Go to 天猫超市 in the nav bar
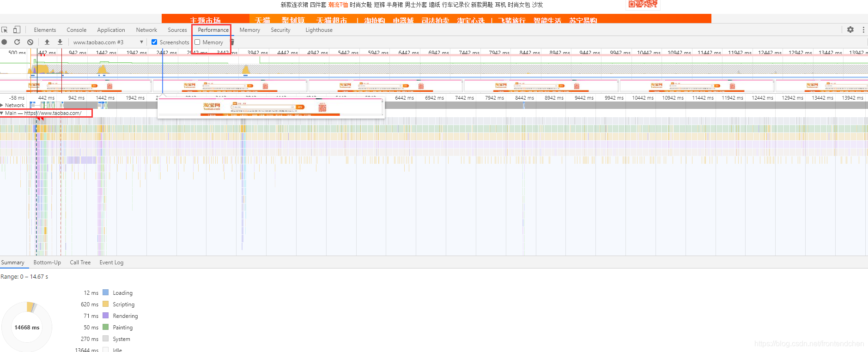Viewport: 868px width, 352px height. (332, 20)
